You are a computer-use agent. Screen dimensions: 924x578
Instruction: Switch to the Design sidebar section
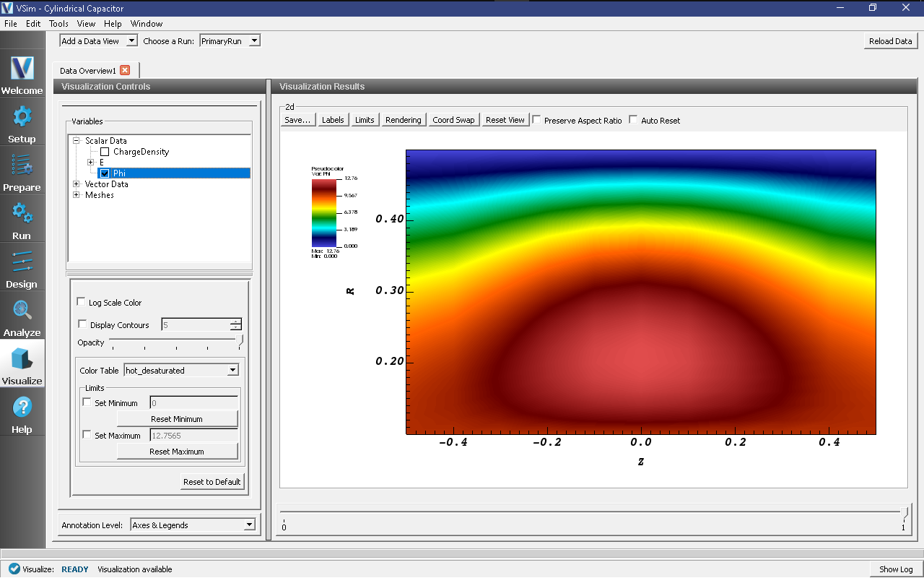point(22,267)
